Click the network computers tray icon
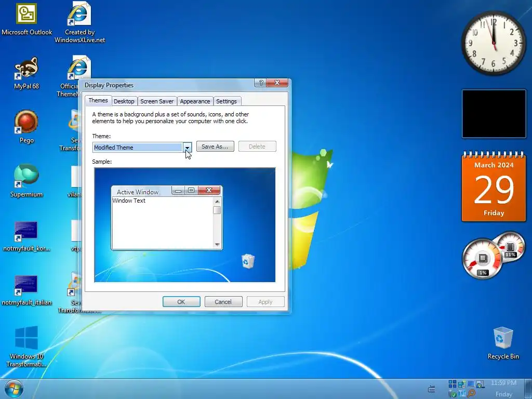The height and width of the screenshot is (399, 532). [462, 384]
